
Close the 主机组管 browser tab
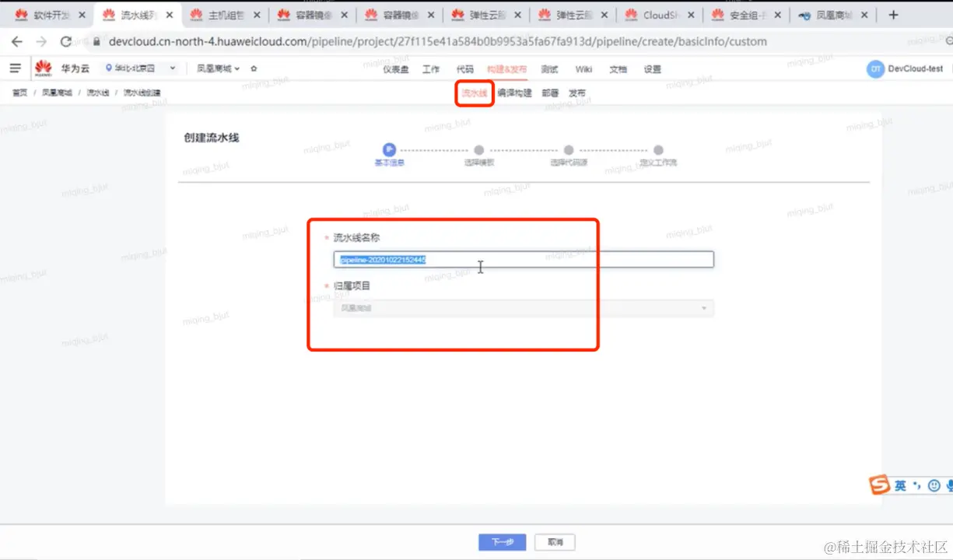coord(256,15)
